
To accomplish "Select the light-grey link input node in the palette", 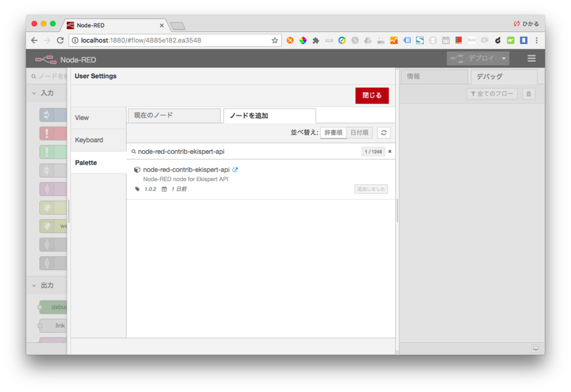I will click(53, 171).
